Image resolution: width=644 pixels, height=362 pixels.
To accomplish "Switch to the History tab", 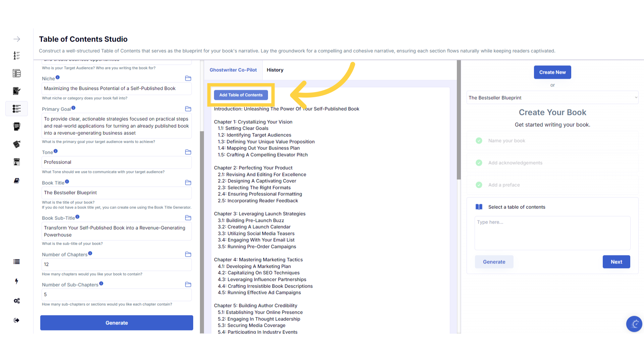I will click(275, 70).
